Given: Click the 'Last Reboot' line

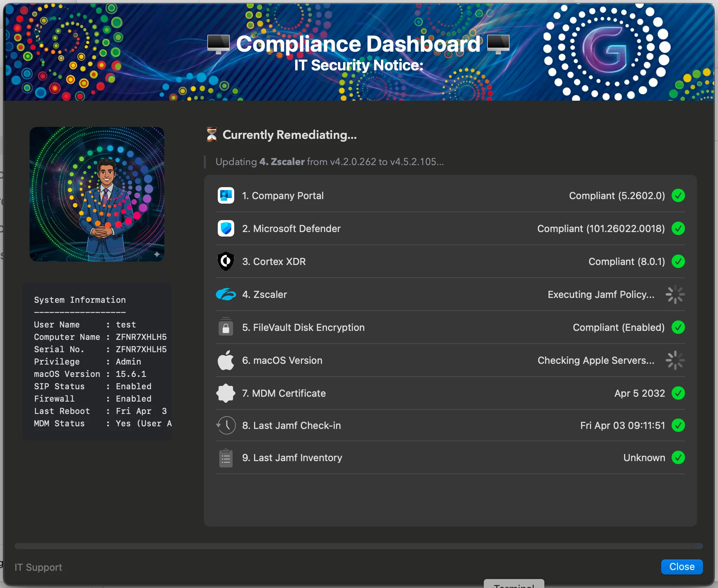Looking at the screenshot, I should 100,411.
